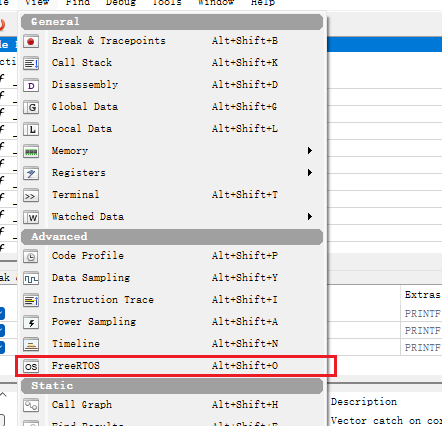442x426 pixels.
Task: Open the Global Data view
Action: (x=172, y=107)
